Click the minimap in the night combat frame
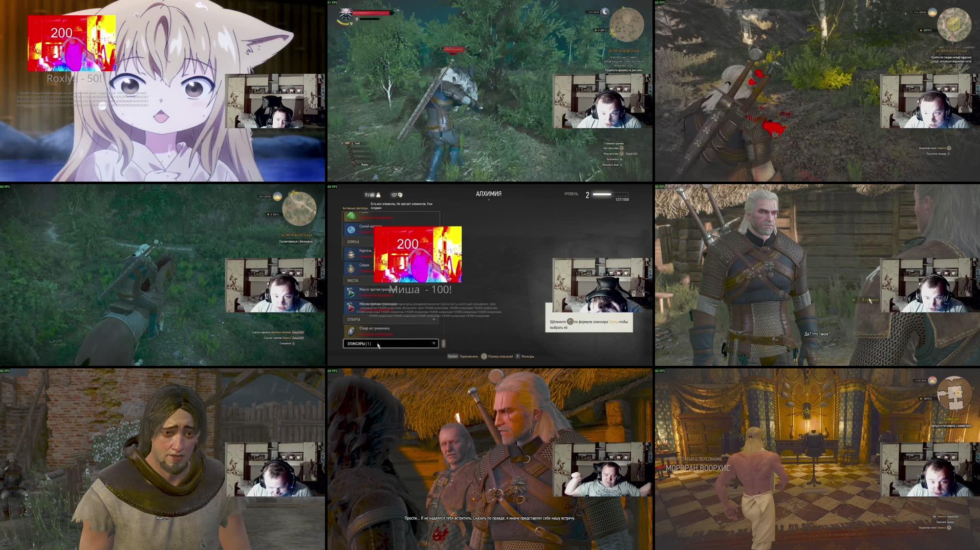 [627, 24]
